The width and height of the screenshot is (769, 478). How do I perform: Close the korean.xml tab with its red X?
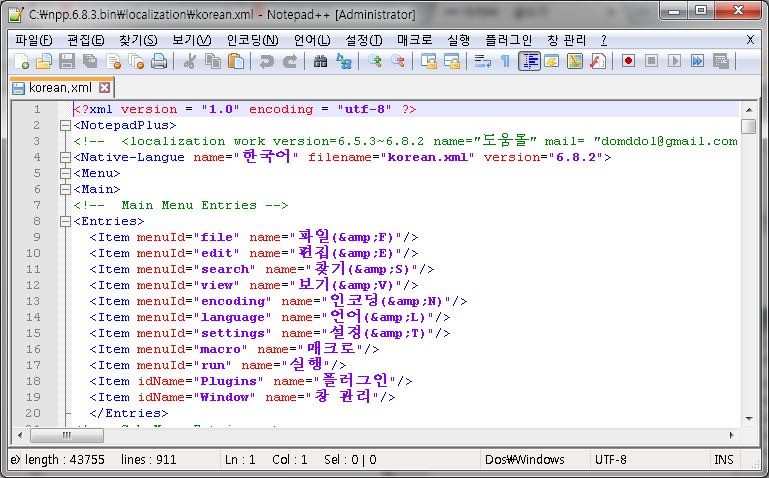[104, 88]
